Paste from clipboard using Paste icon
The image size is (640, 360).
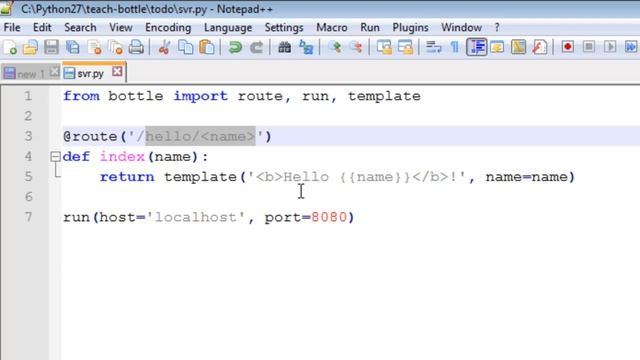point(207,47)
